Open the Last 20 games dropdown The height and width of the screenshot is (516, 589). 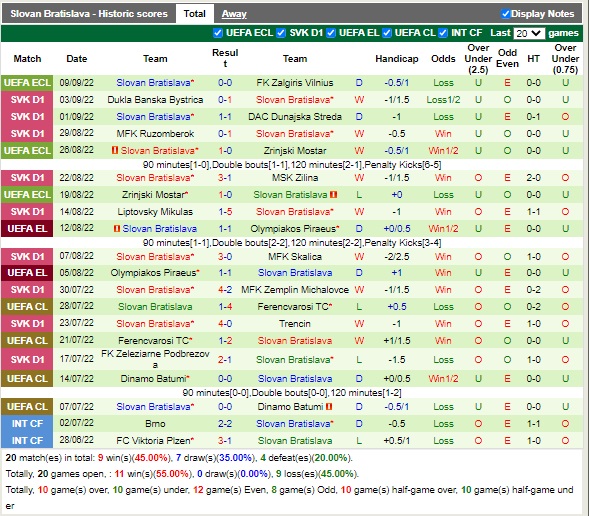529,33
